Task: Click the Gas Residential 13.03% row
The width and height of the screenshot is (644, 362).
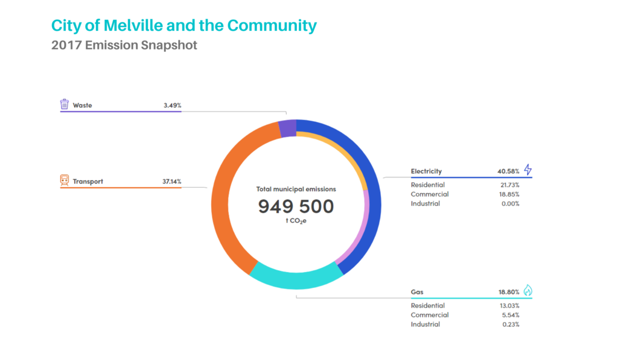Action: [x=465, y=306]
